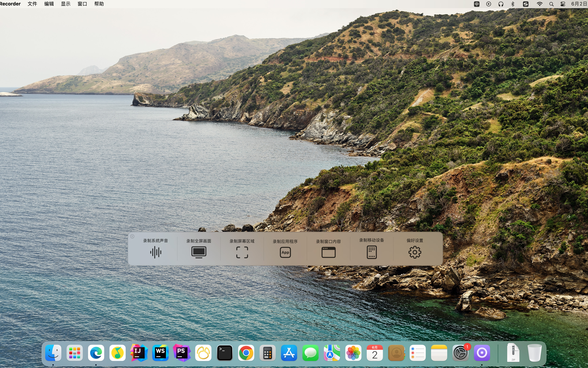588x368 pixels.
Task: Open Control Center
Action: (x=563, y=4)
